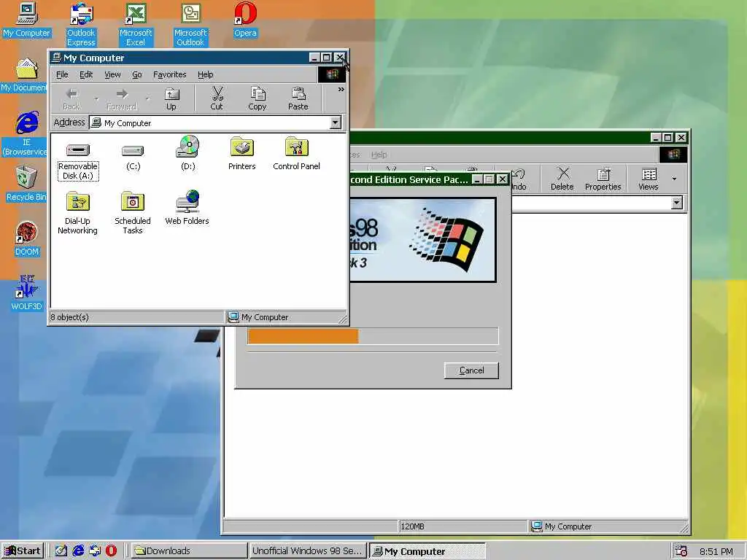The image size is (747, 560).
Task: Click the Cut toolbar icon in front window
Action: (x=217, y=99)
